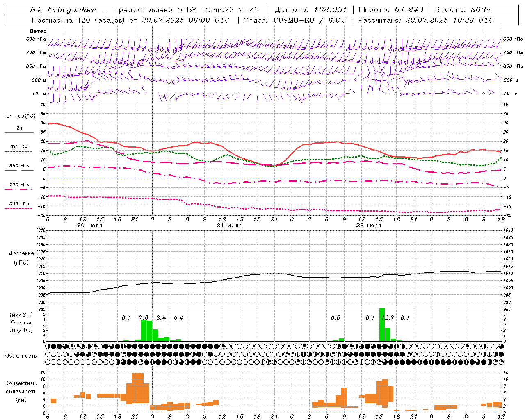Click the Осадки precipitation label
Screen dimensions: 525x420
(21, 322)
